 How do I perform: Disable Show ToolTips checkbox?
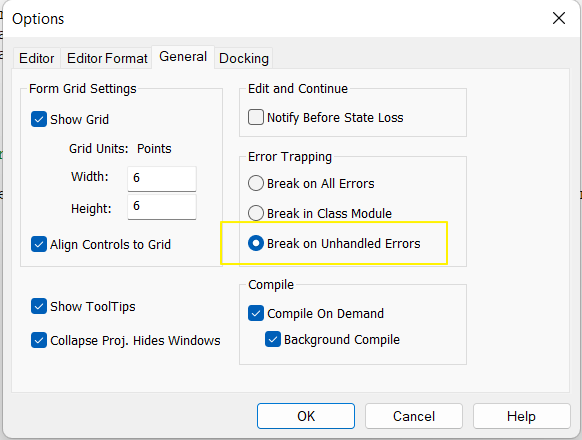[39, 306]
